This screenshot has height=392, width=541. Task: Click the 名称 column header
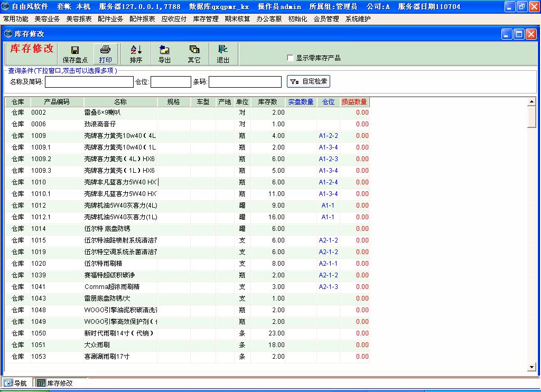click(x=120, y=102)
